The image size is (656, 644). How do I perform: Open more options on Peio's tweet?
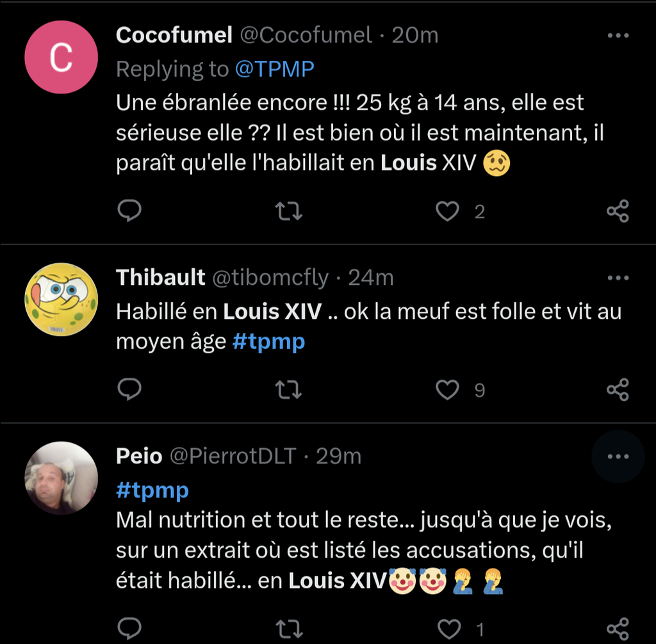tap(618, 456)
